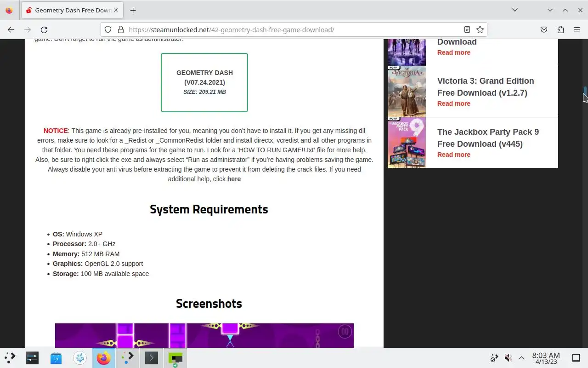Click Read more under Jackbox Party Pack 9

pos(454,155)
